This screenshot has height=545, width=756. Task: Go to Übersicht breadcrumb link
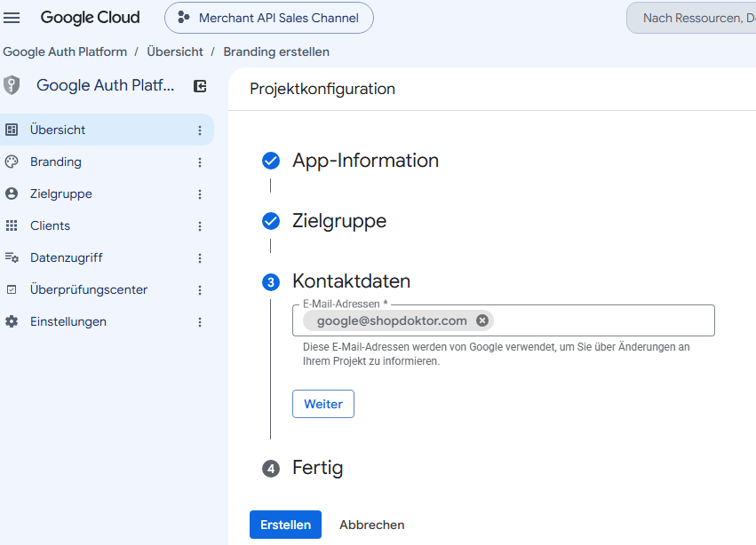175,51
